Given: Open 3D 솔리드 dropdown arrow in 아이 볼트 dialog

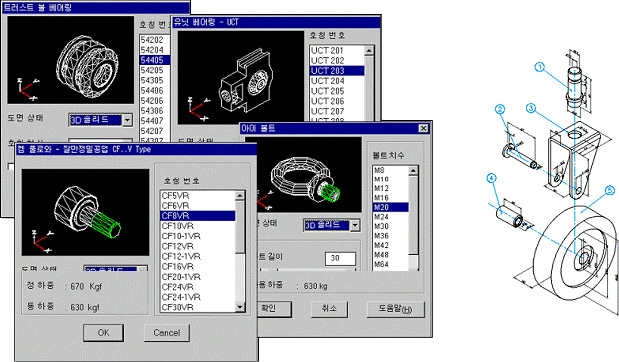Looking at the screenshot, I should click(x=355, y=225).
